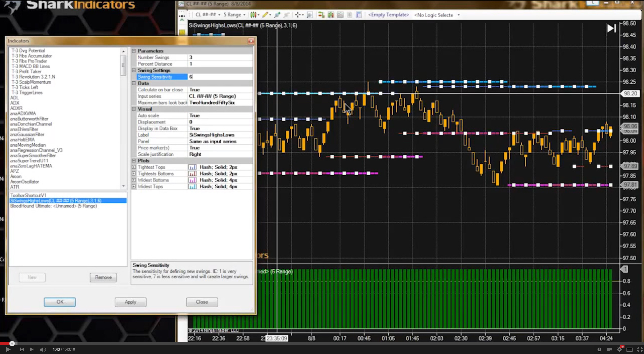Edit the Swing Sensitivity value field
The image size is (644, 354).
(x=220, y=77)
